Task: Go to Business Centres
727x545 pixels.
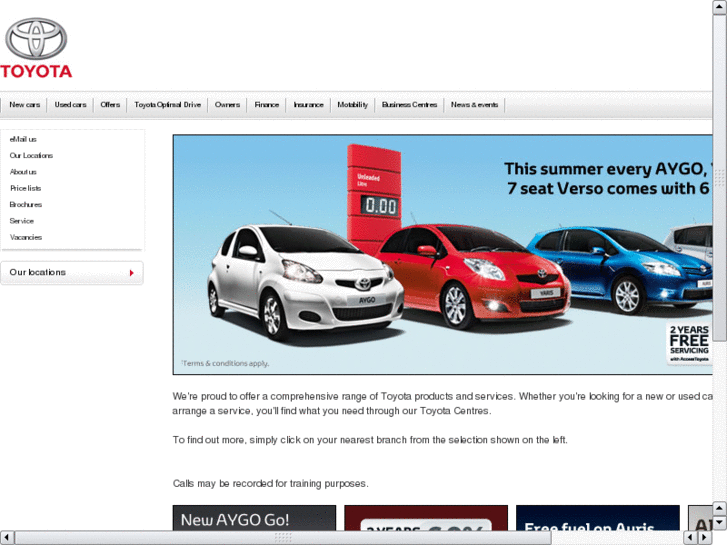Action: (x=409, y=105)
